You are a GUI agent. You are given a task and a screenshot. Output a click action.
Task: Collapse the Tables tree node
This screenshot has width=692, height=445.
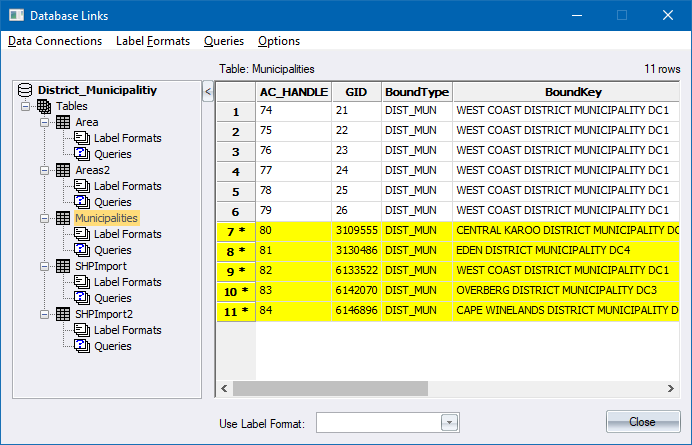coord(27,106)
